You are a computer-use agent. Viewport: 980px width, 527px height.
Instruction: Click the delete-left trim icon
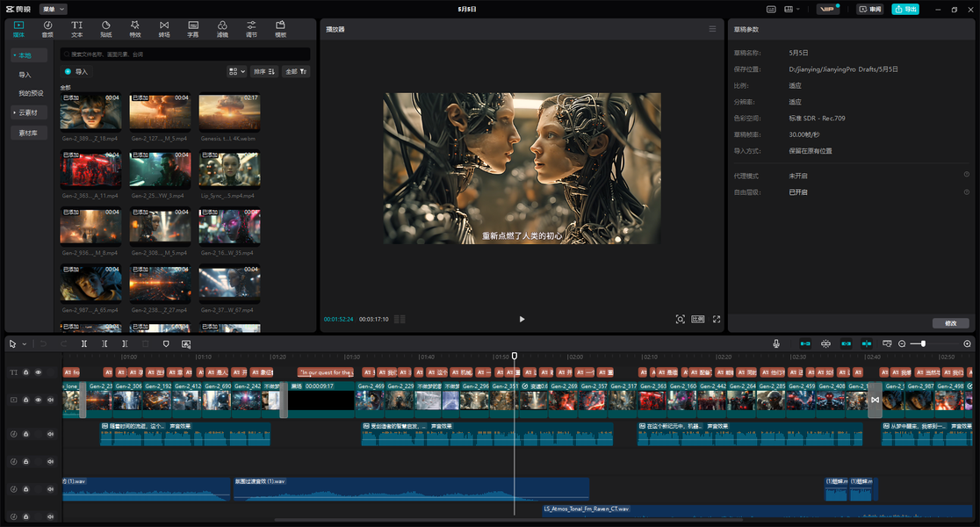point(104,343)
